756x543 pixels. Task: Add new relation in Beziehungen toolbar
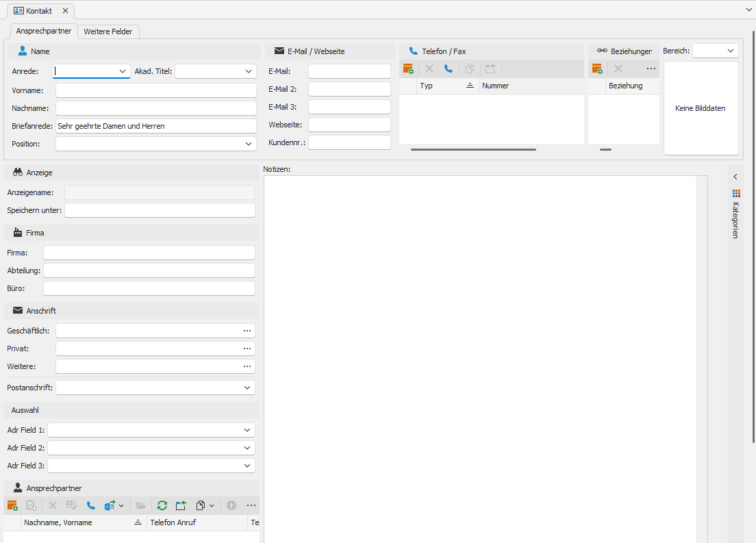597,69
